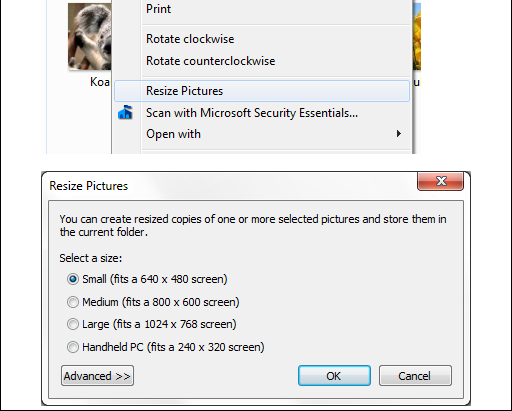512x411 pixels.
Task: Click the Resize Pictures dialog title bar
Action: 230,186
